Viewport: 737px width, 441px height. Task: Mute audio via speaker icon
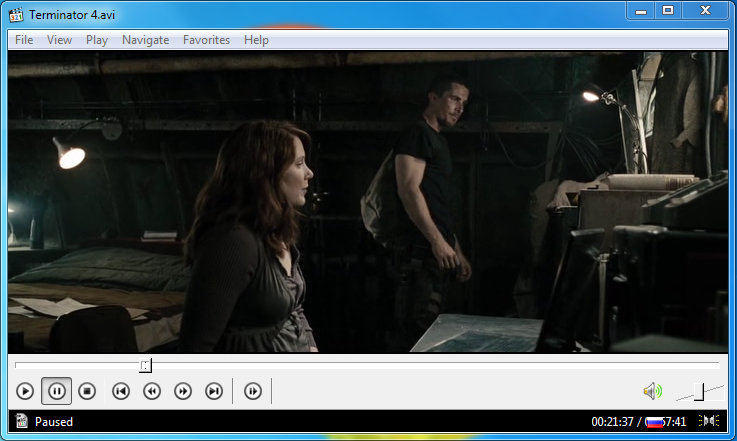point(652,391)
